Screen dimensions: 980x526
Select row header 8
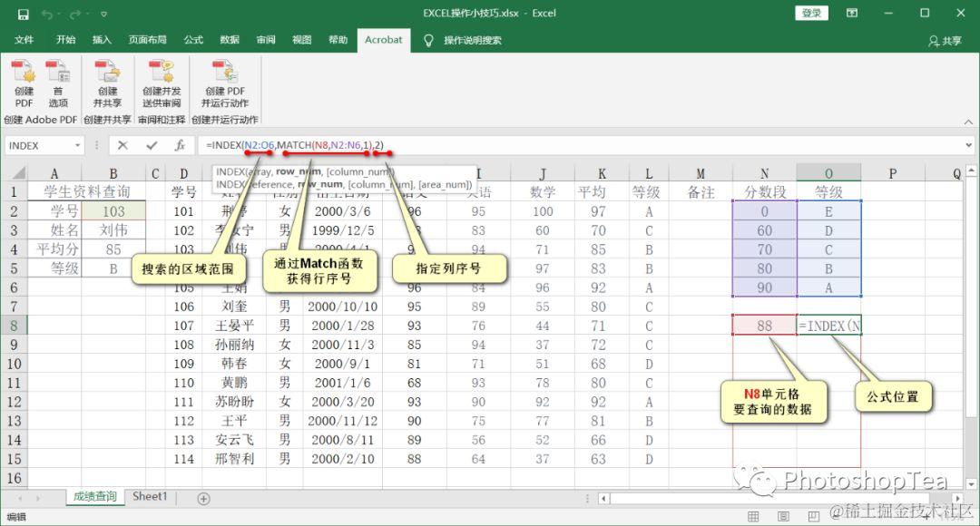(x=14, y=326)
